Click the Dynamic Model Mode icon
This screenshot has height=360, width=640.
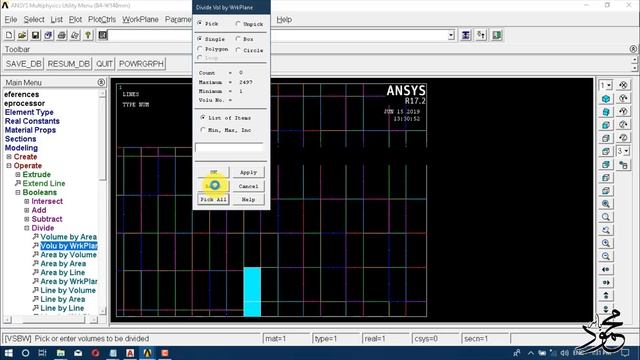tap(623, 165)
